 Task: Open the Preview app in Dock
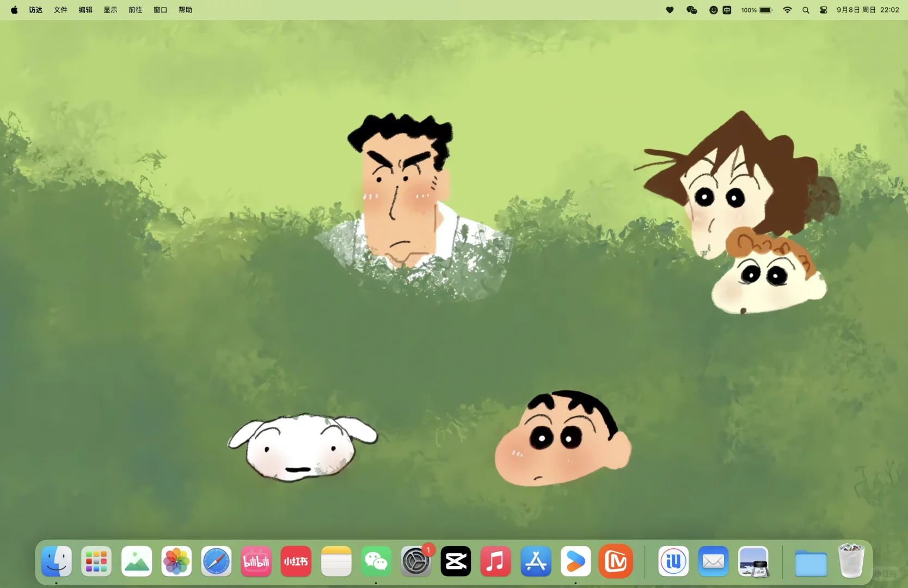coord(753,561)
